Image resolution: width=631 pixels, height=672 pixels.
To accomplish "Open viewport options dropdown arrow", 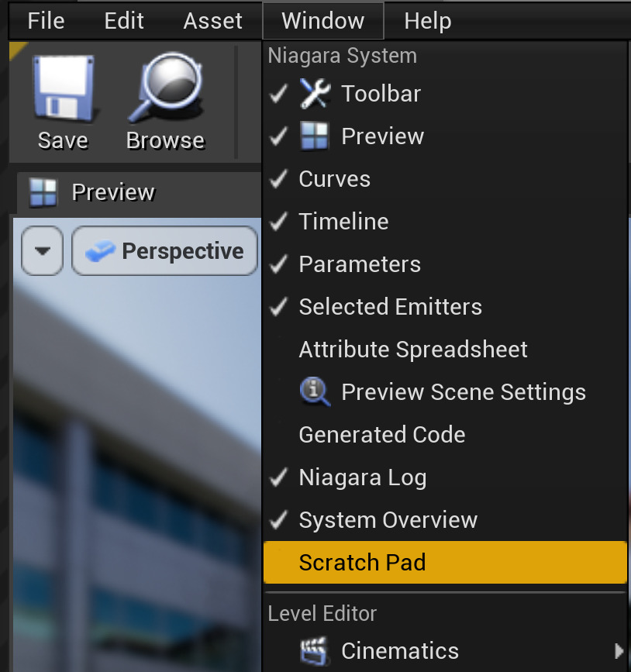I will point(42,251).
